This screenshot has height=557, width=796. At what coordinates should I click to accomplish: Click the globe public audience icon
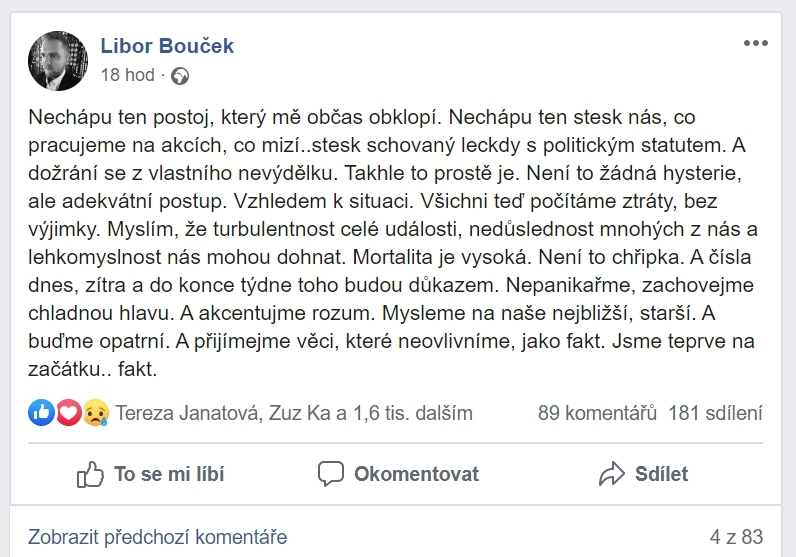tap(180, 75)
